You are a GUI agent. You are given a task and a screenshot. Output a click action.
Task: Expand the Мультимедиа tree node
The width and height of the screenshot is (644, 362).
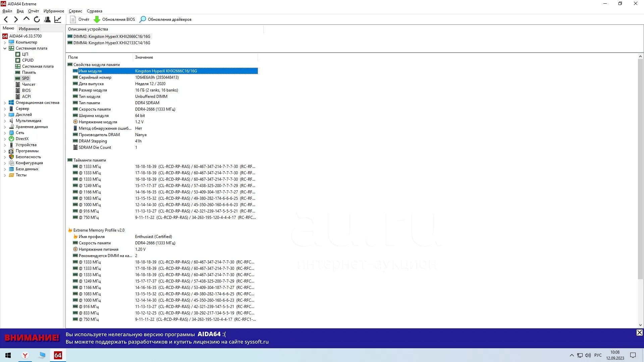(x=5, y=121)
